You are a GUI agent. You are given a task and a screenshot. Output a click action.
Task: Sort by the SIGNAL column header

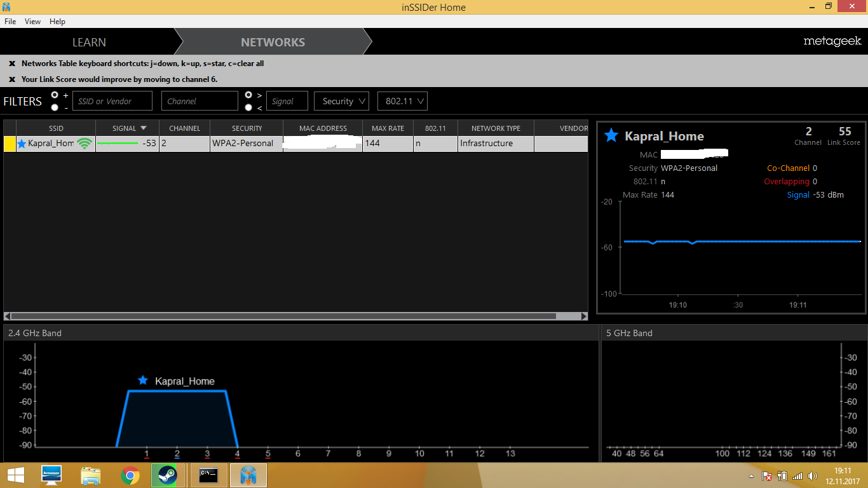(127, 128)
